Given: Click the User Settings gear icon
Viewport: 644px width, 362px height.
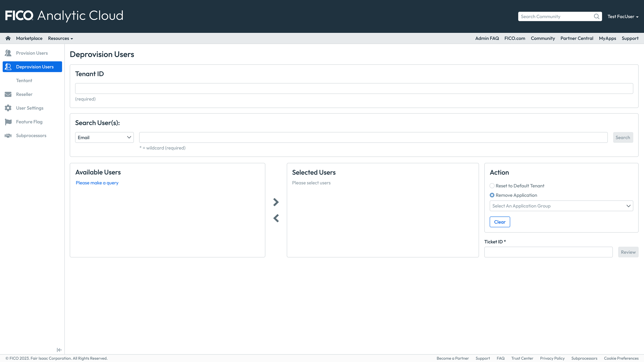Looking at the screenshot, I should click(8, 108).
